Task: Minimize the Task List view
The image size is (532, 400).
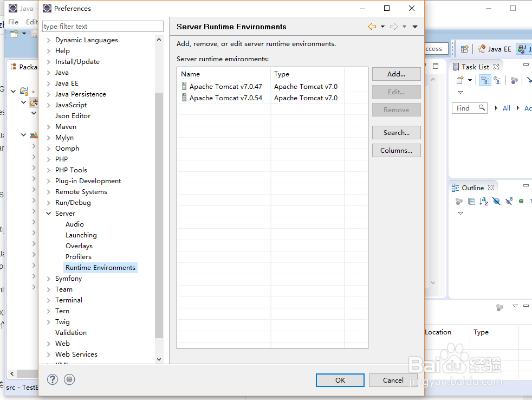Action: pos(526,64)
